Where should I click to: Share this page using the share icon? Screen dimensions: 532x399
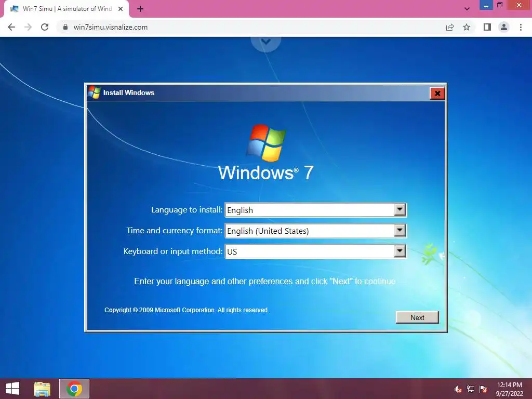pos(450,27)
